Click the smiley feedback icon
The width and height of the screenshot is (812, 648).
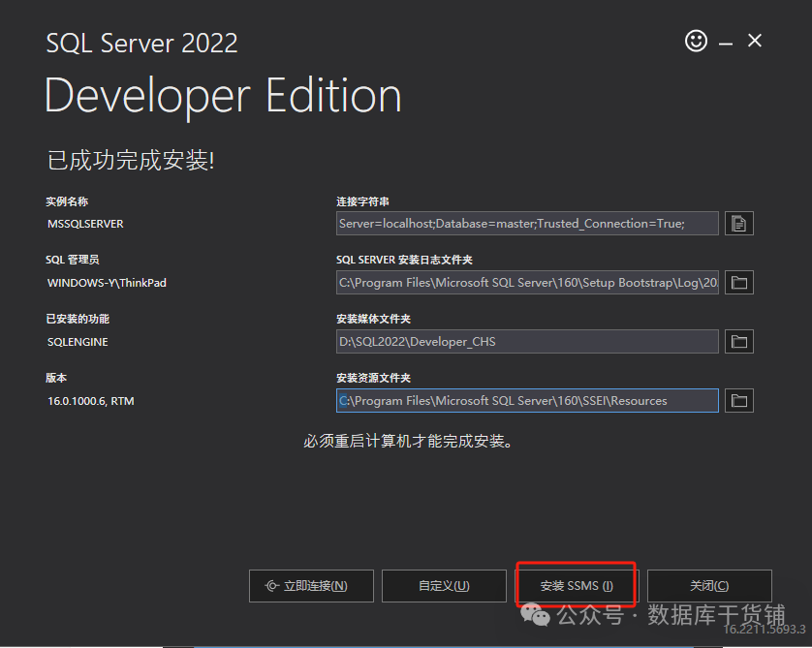[696, 41]
